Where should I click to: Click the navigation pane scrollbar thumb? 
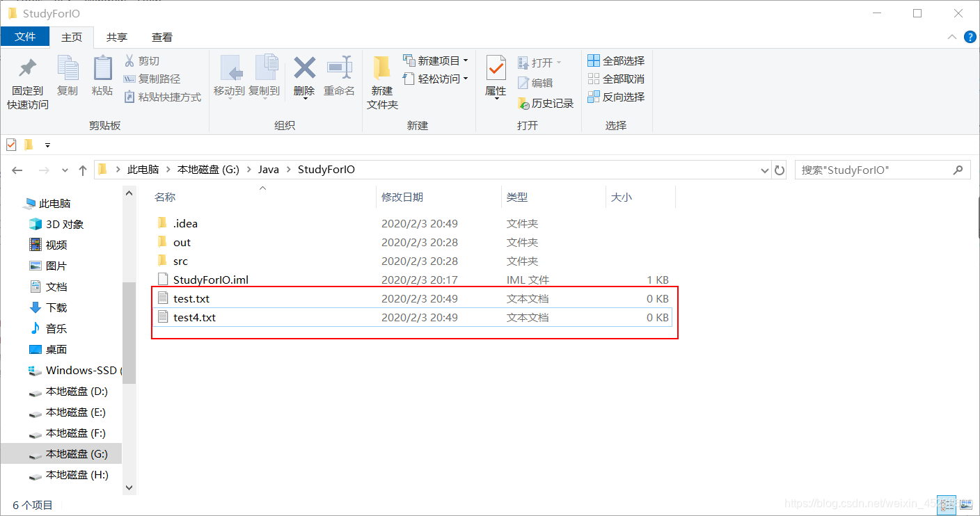129,332
